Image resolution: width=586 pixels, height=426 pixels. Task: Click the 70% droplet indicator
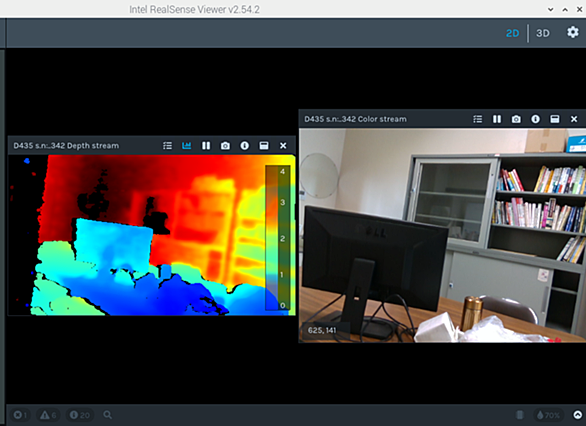click(x=548, y=415)
